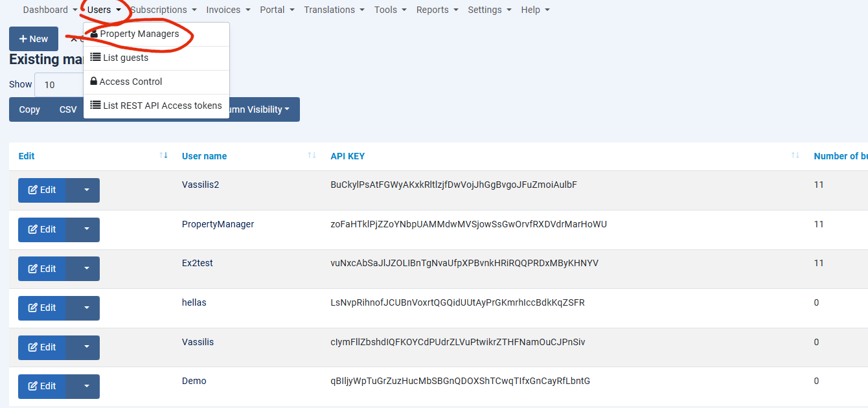Click the person icon beside Property Managers
The image size is (868, 408).
[x=94, y=34]
